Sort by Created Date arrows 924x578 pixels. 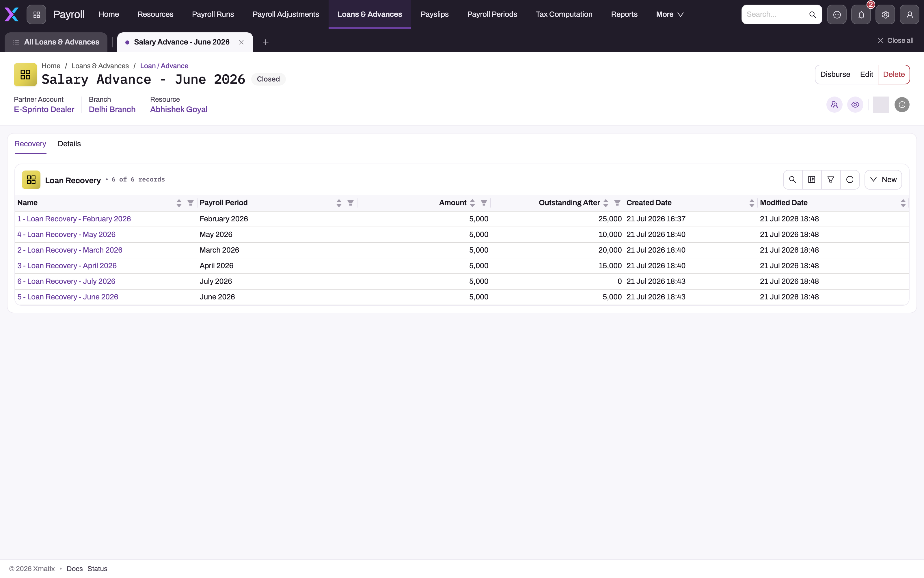(751, 203)
